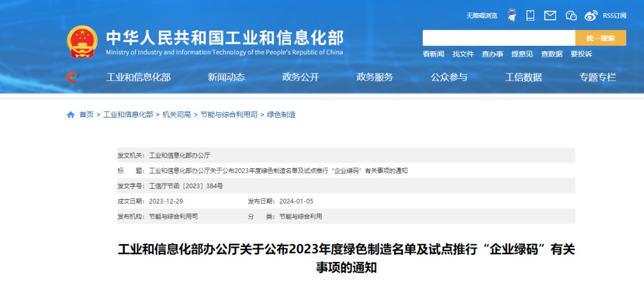
Task: Click 节能与综合利用司 in 发布机构 row
Action: coord(174,216)
